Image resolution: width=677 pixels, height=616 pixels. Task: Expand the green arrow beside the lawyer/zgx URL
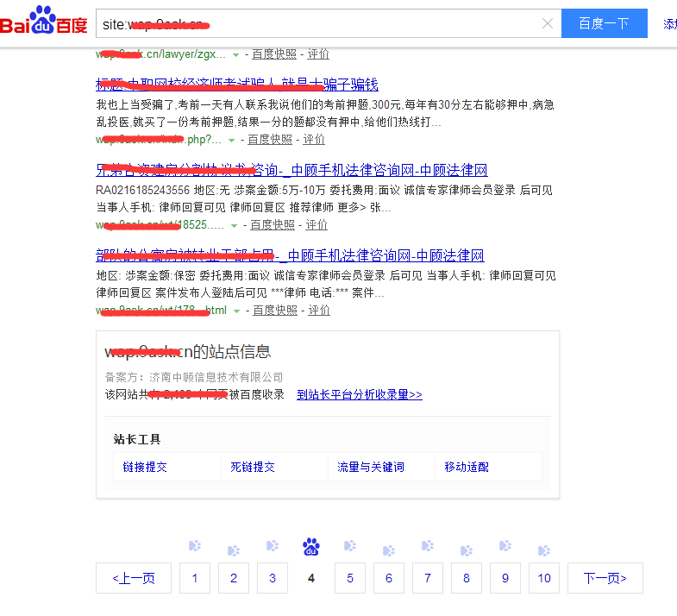click(x=235, y=55)
